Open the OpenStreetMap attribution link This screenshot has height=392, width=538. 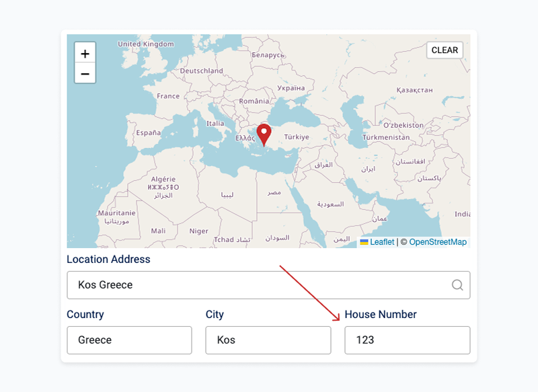pos(437,242)
